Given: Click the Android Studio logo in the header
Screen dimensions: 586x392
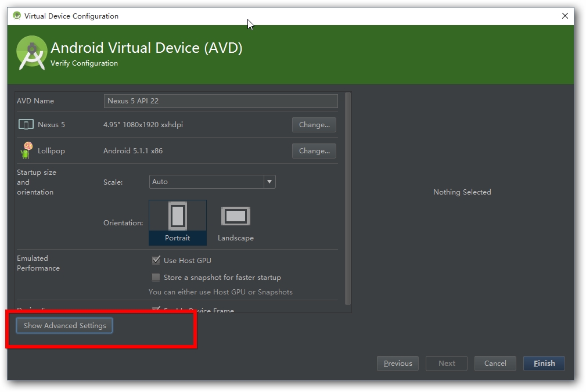Looking at the screenshot, I should pos(32,53).
